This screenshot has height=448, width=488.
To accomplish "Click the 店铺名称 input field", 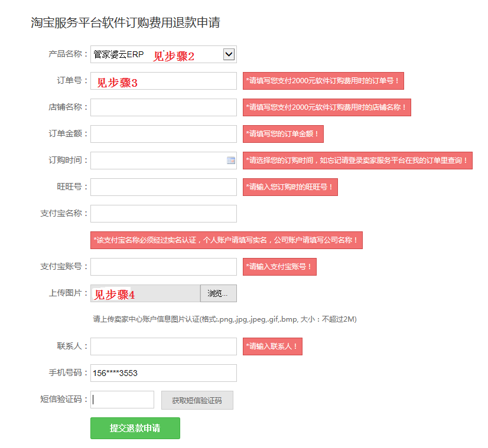I will [164, 107].
